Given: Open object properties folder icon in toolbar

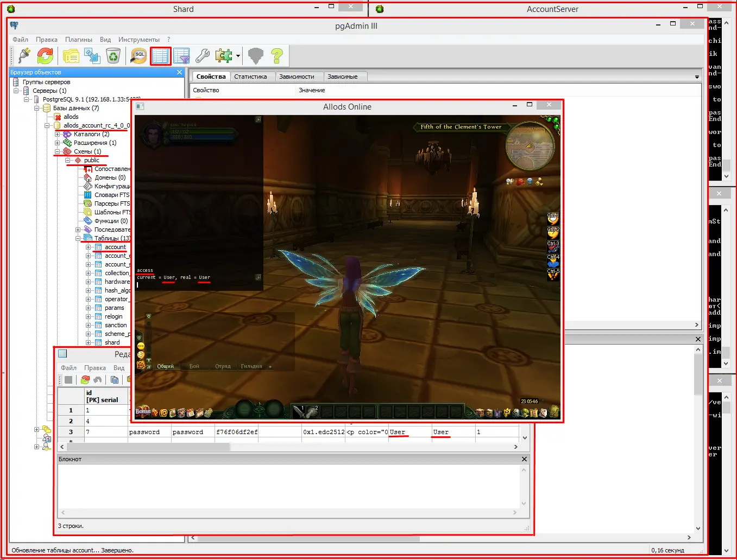Looking at the screenshot, I should pyautogui.click(x=71, y=55).
